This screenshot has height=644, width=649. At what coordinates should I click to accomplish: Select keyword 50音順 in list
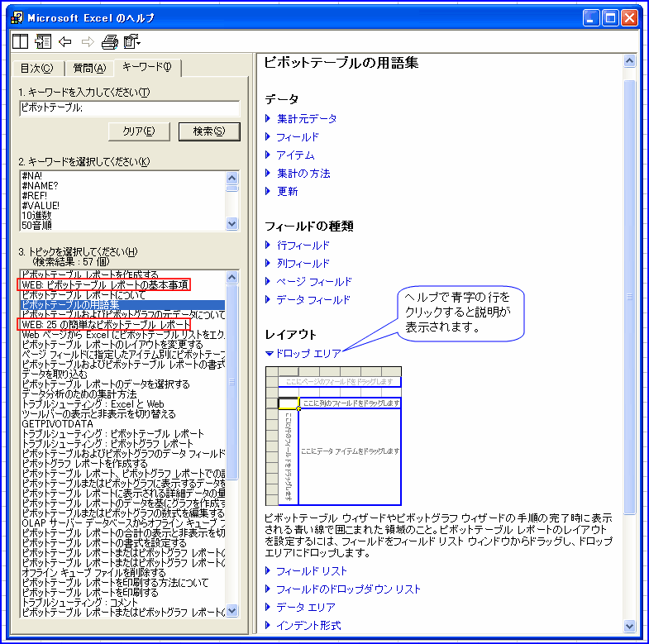pos(36,225)
